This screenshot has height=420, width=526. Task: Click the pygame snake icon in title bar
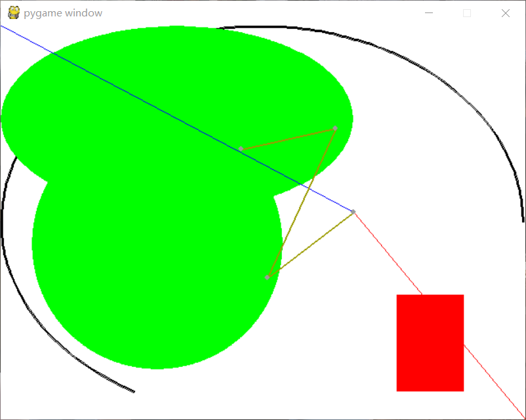pyautogui.click(x=14, y=12)
